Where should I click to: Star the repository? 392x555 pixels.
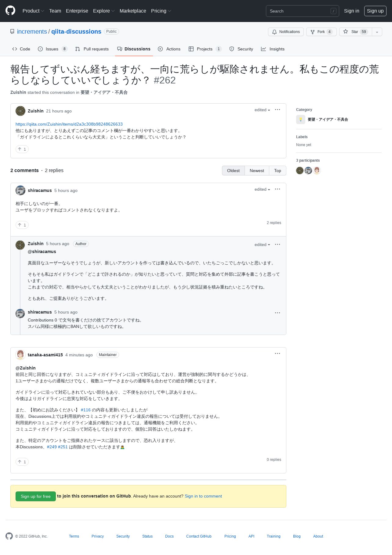(355, 32)
